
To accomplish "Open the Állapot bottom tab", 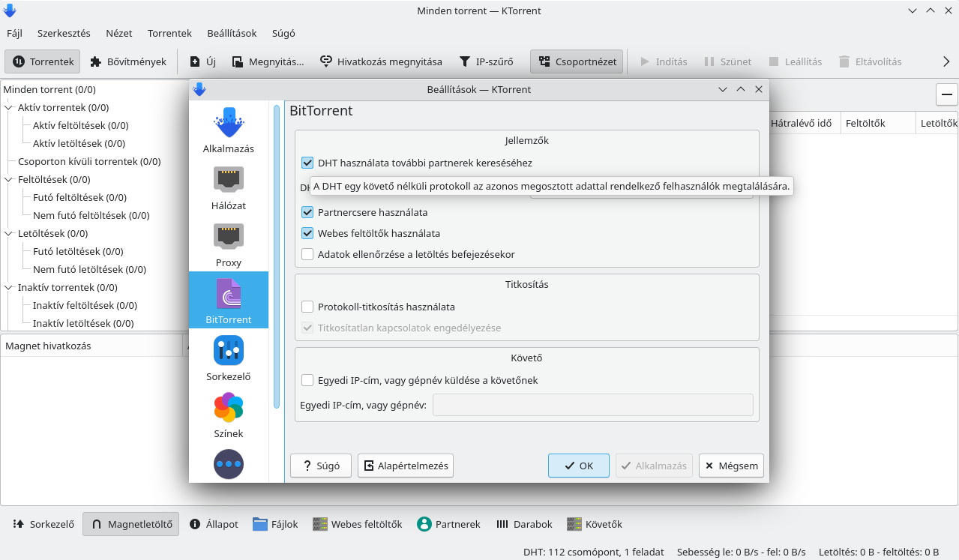I will 214,524.
